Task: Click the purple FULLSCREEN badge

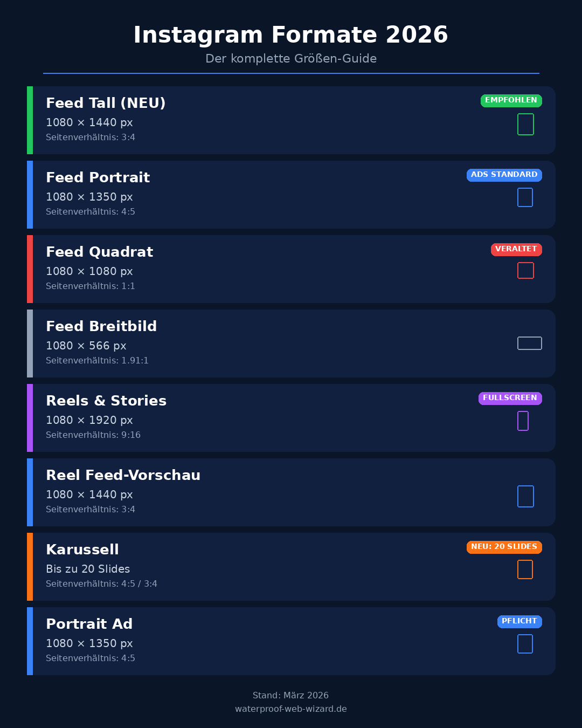Action: [510, 398]
